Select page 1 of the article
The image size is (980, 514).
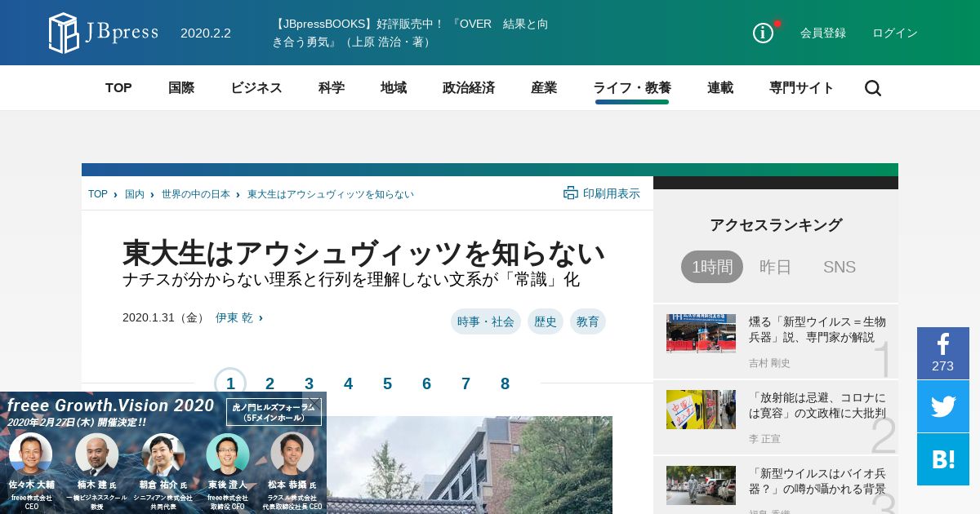[230, 383]
